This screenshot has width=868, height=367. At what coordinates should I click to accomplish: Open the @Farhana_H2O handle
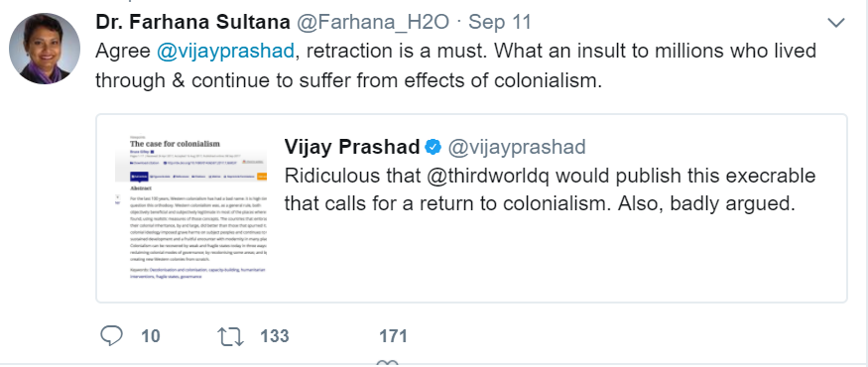click(x=374, y=22)
